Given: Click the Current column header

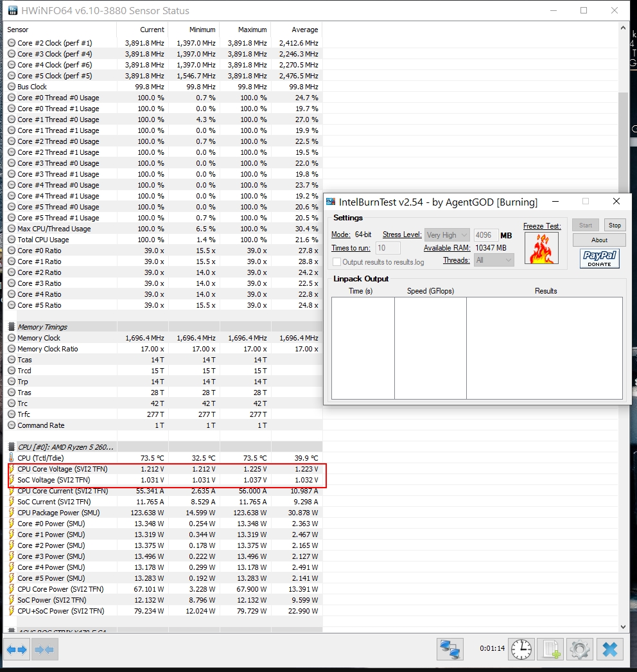Looking at the screenshot, I should (x=142, y=30).
